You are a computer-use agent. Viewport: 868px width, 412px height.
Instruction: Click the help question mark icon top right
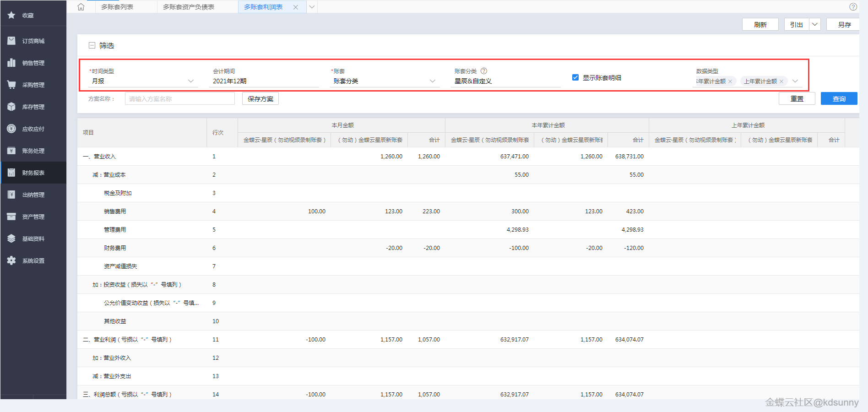853,7
